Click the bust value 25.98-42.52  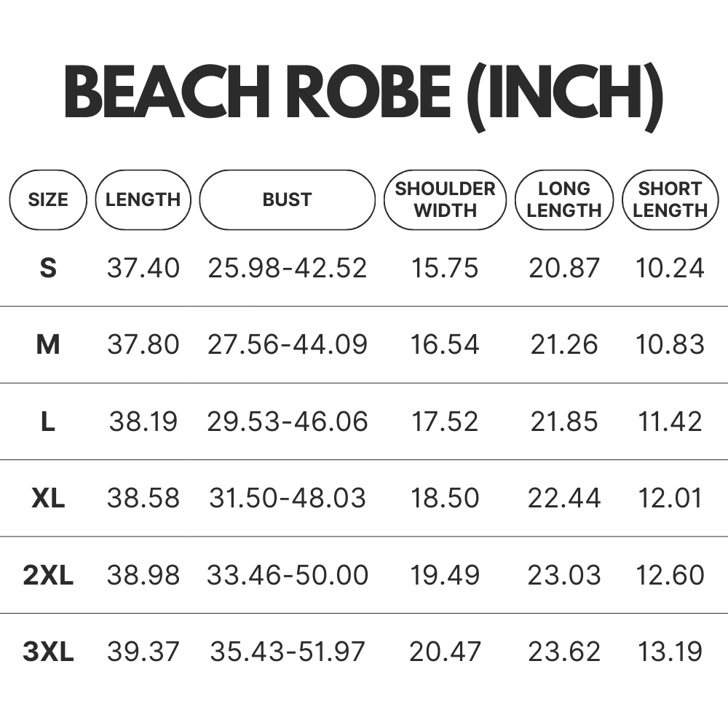click(287, 268)
